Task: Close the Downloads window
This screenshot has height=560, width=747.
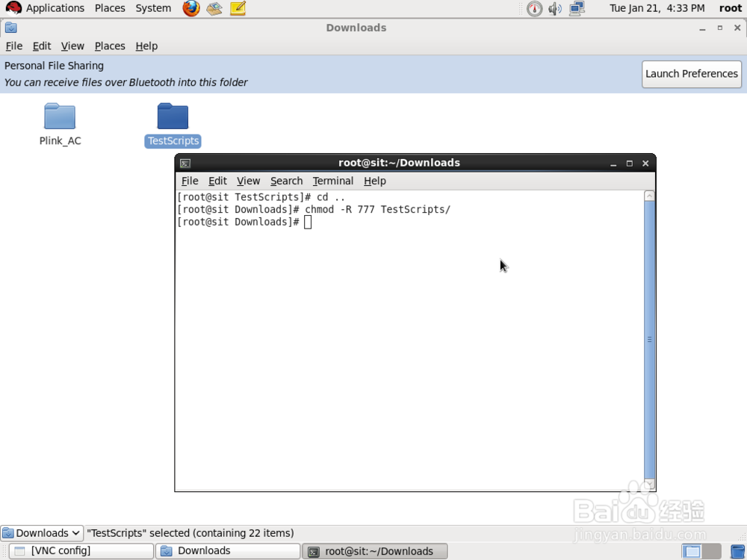Action: (737, 28)
